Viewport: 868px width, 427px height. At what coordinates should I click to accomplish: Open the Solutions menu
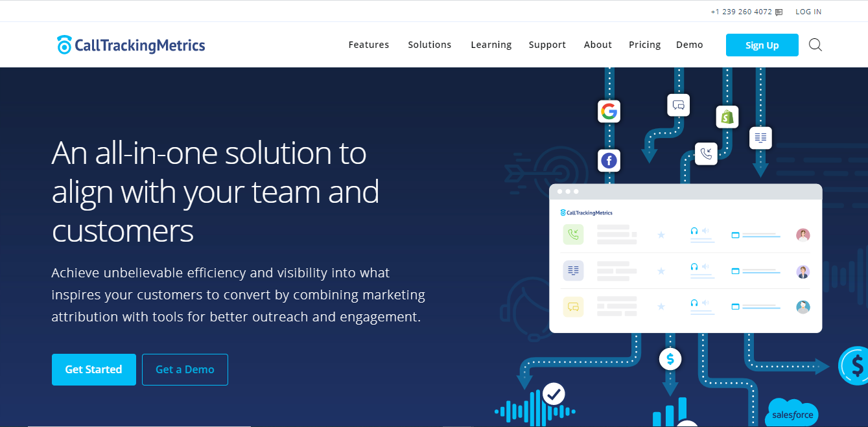(430, 45)
